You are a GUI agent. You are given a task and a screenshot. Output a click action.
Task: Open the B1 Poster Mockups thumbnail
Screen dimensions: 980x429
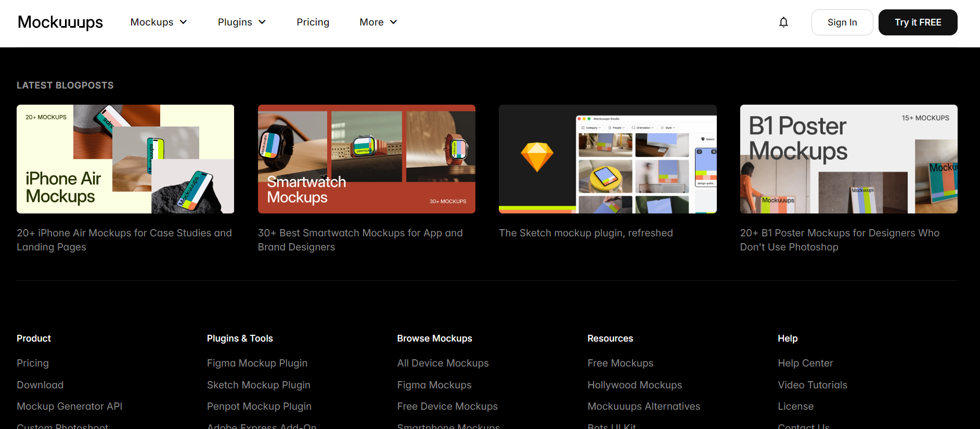click(x=849, y=159)
